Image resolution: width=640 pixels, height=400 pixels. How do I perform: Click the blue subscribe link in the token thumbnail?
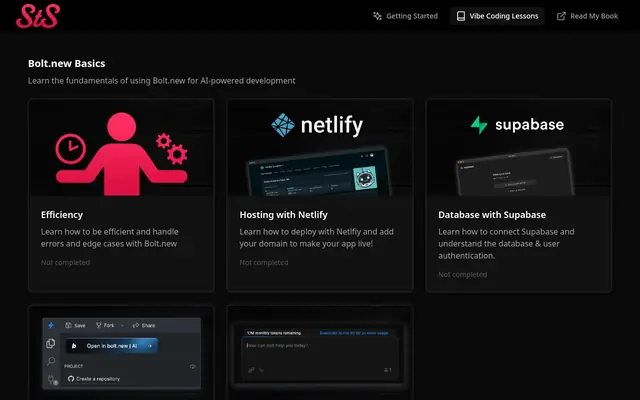353,333
